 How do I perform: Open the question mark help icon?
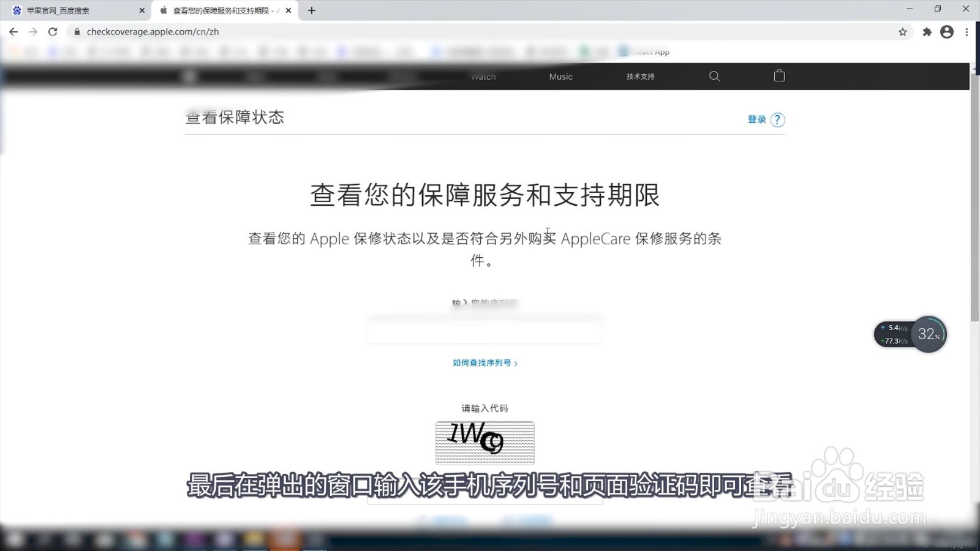coord(777,120)
